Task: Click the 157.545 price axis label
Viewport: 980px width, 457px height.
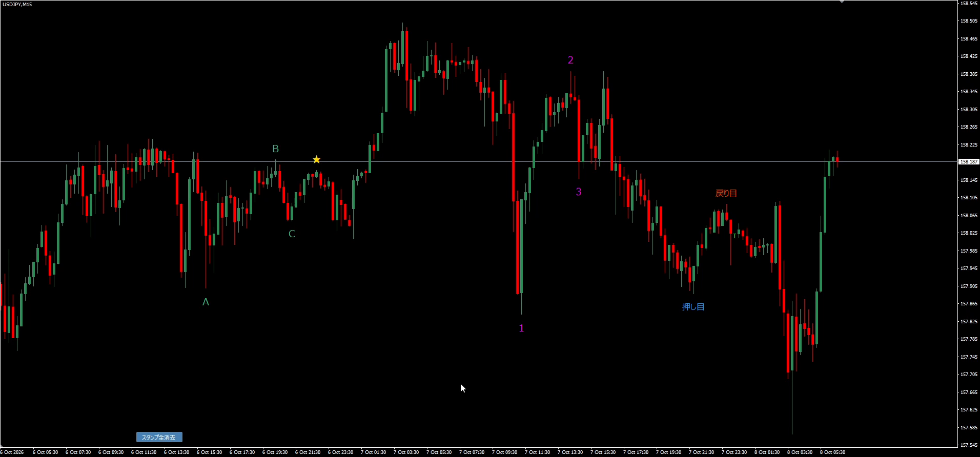Action: (969, 445)
